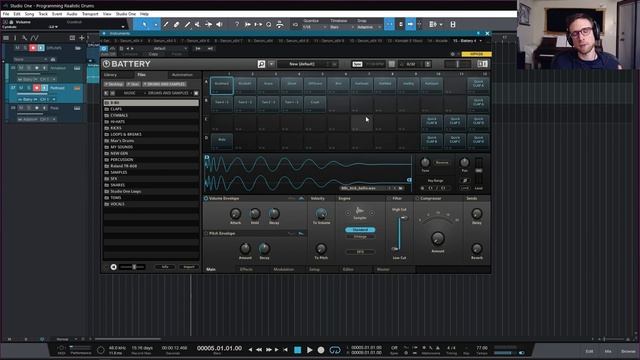Adjust the Volume Envelope Decay knob
The width and height of the screenshot is (640, 360).
tap(274, 214)
